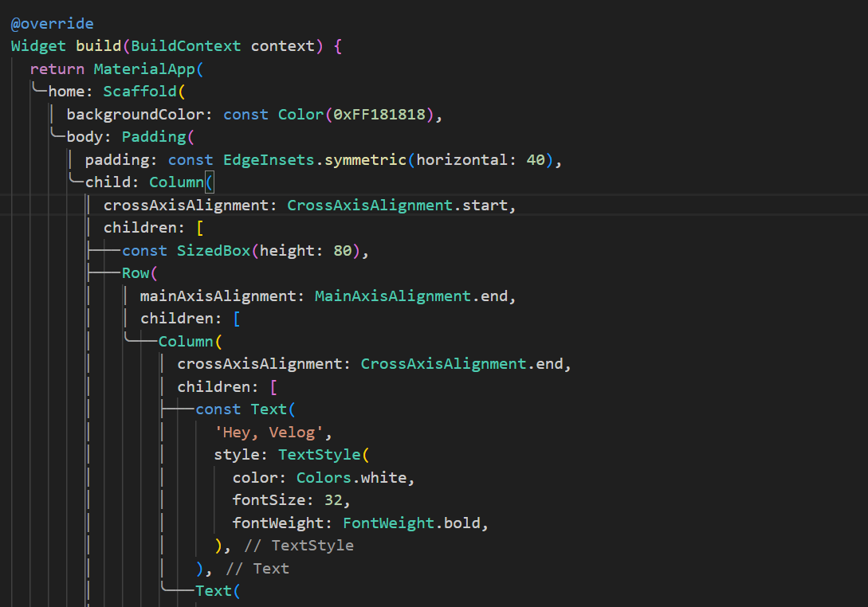Click the return keyword
The image size is (868, 607).
(x=57, y=69)
